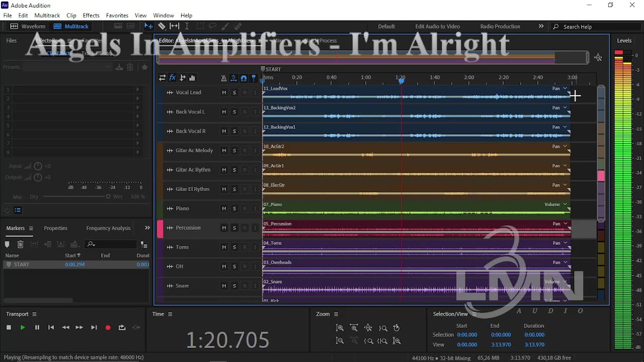Switch to the Properties tab

pos(55,228)
